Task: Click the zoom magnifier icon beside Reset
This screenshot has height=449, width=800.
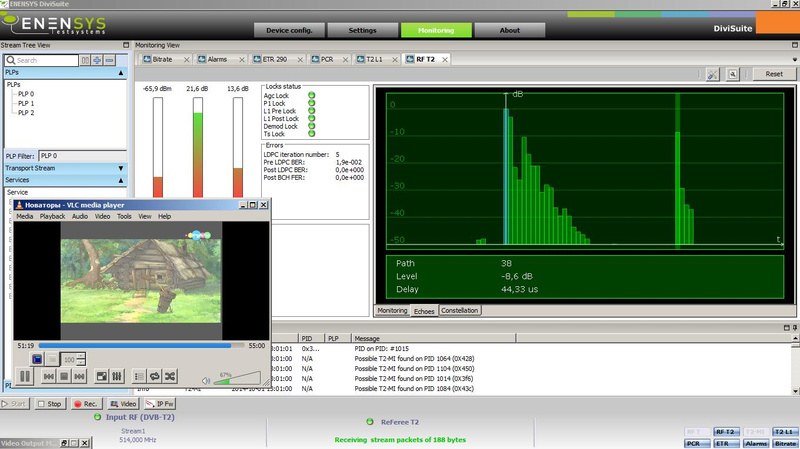Action: 733,74
